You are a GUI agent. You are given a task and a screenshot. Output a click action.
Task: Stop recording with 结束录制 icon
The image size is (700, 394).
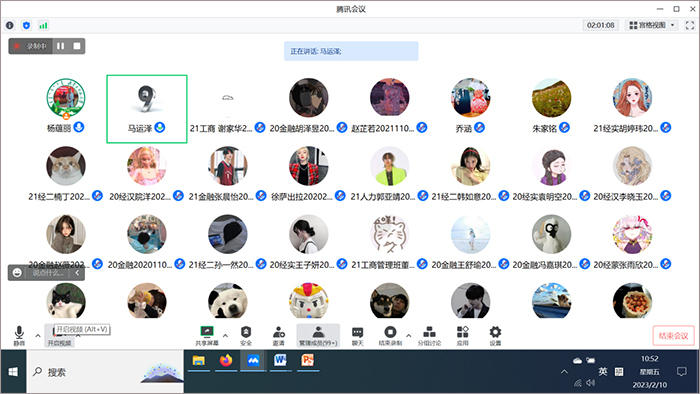coord(390,336)
